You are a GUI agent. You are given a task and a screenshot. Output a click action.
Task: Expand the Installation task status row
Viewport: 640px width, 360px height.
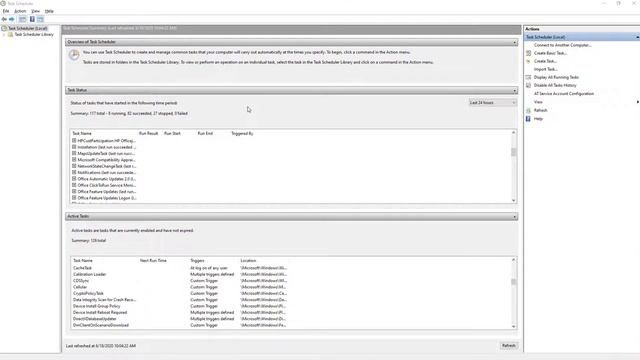coord(74,147)
